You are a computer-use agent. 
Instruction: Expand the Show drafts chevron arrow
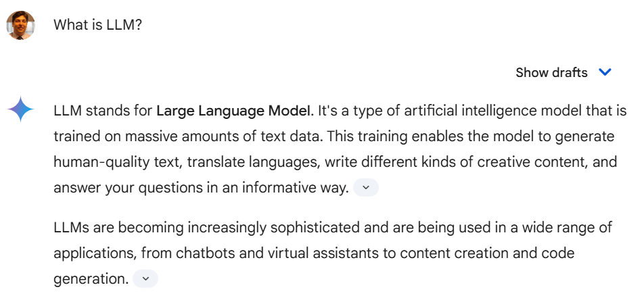click(605, 72)
